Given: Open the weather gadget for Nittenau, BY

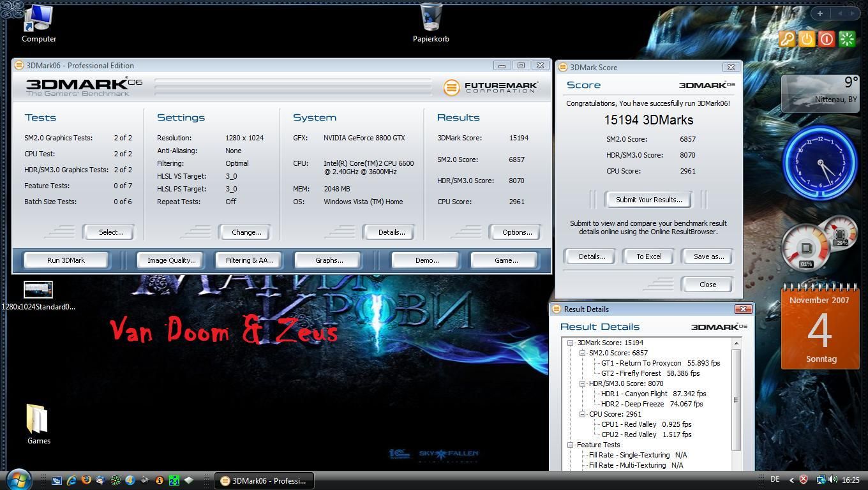Looking at the screenshot, I should (820, 93).
